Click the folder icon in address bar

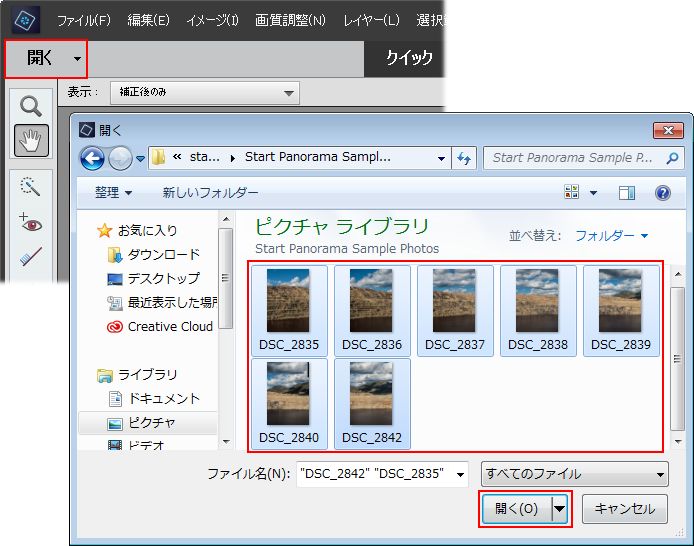158,157
